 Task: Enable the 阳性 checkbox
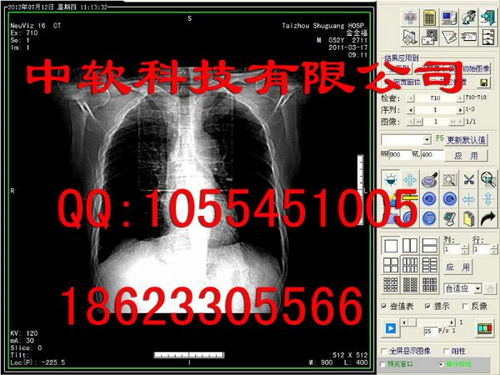tap(447, 351)
